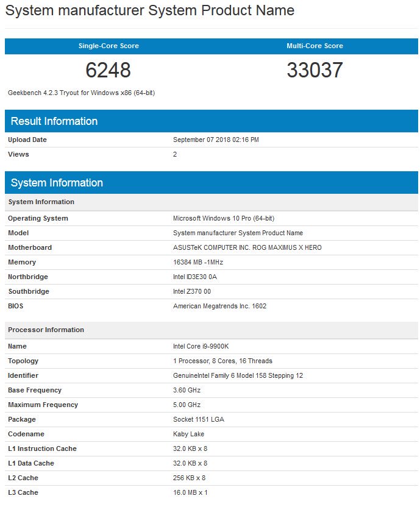Select the Single-Core Score header
This screenshot has height=507, width=420.
109,46
